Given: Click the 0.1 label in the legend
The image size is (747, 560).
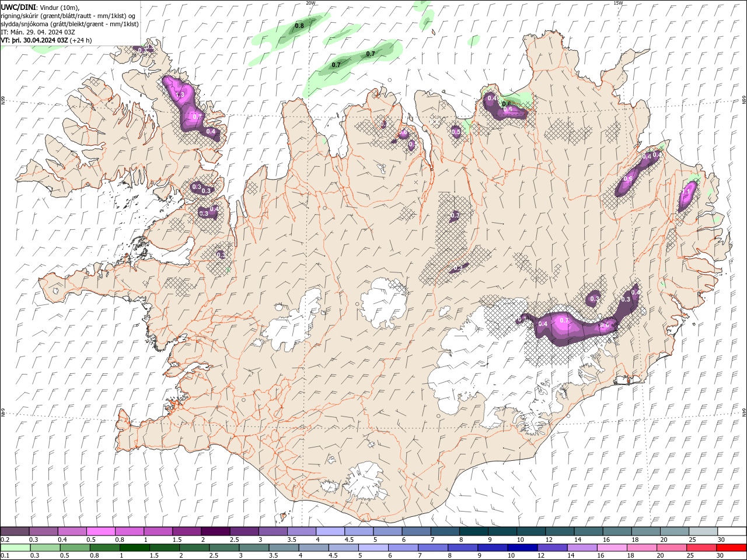Looking at the screenshot, I should (4, 556).
